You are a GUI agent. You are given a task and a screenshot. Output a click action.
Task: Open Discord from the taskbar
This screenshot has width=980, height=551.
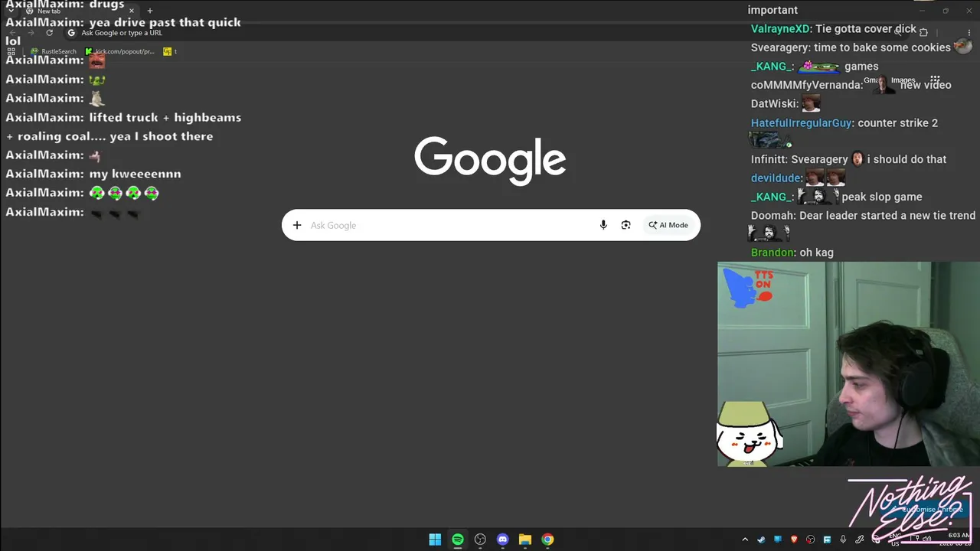point(502,540)
